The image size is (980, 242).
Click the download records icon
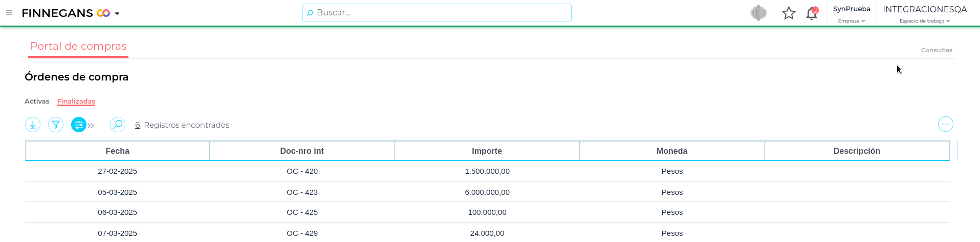[x=33, y=125]
